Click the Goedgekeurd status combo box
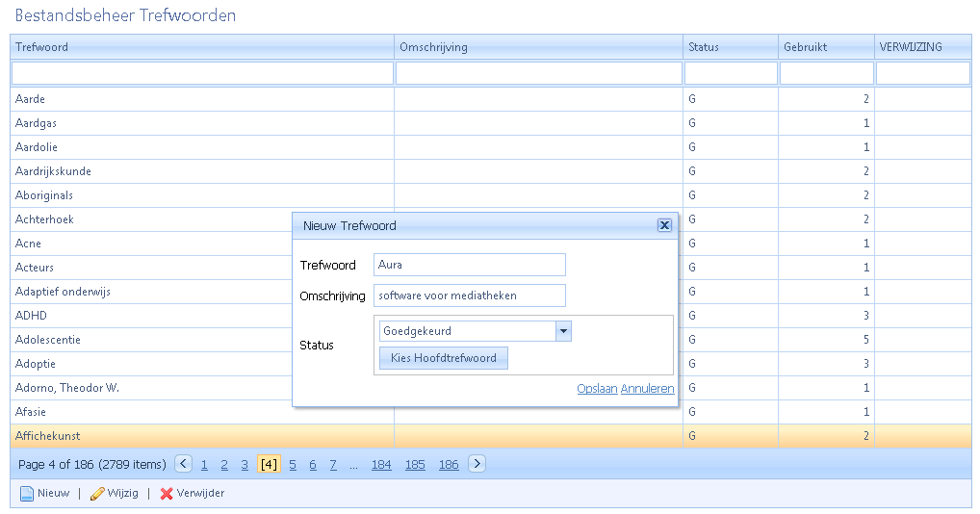The height and width of the screenshot is (514, 980). (467, 331)
